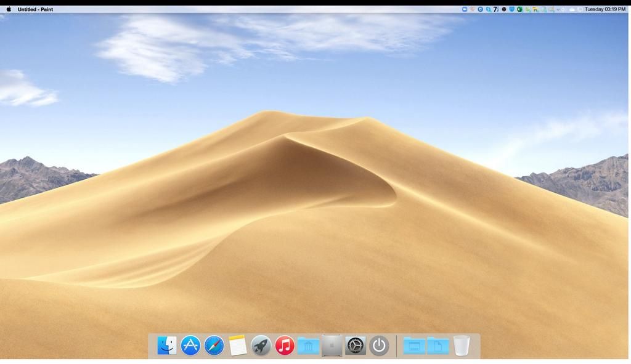The height and width of the screenshot is (364, 631).
Task: Open the Tuesday 03:19 PM clock
Action: [605, 9]
